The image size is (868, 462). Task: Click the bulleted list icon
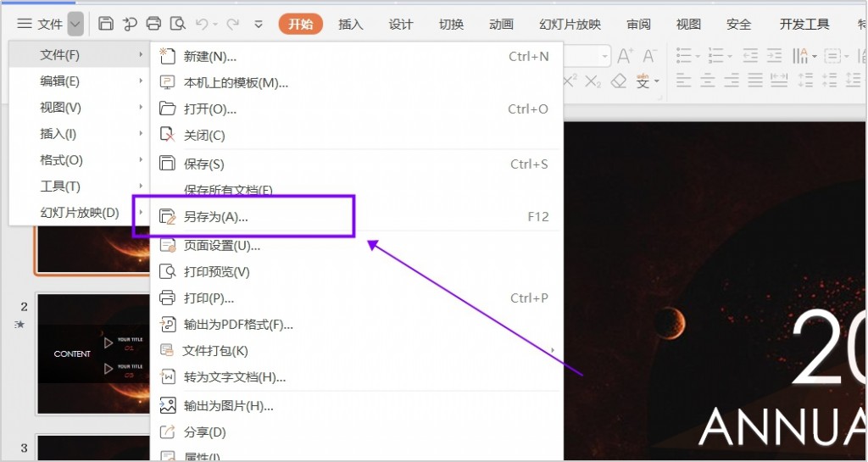point(684,57)
